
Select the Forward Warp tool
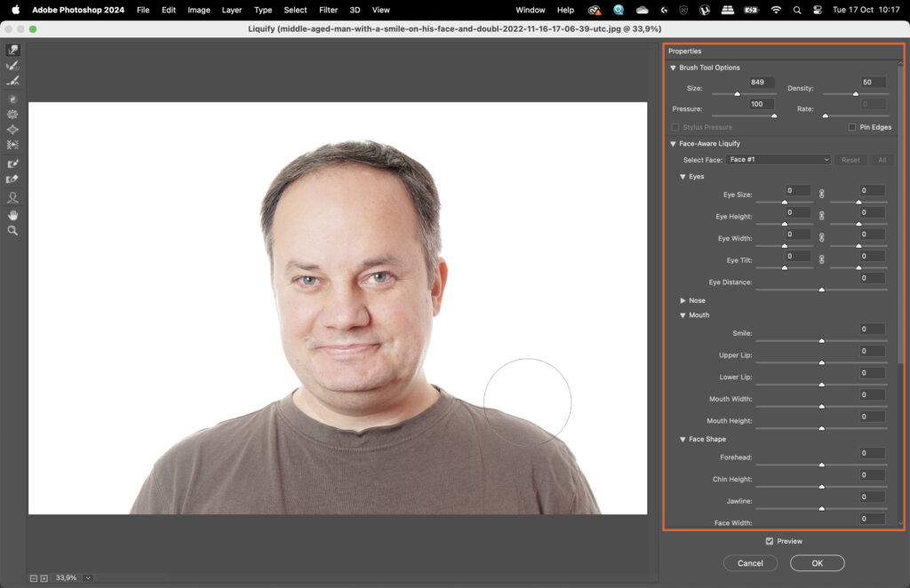(12, 51)
